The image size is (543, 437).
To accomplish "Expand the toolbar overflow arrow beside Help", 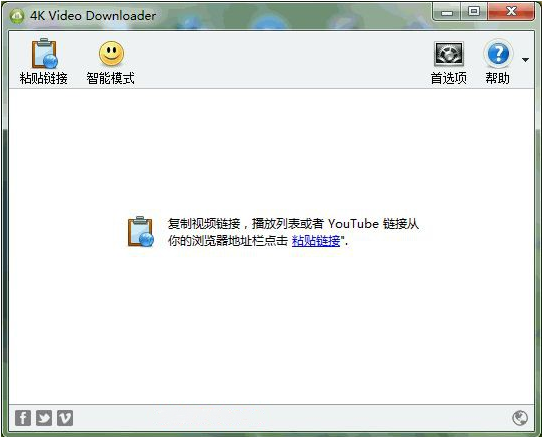I will tap(525, 60).
